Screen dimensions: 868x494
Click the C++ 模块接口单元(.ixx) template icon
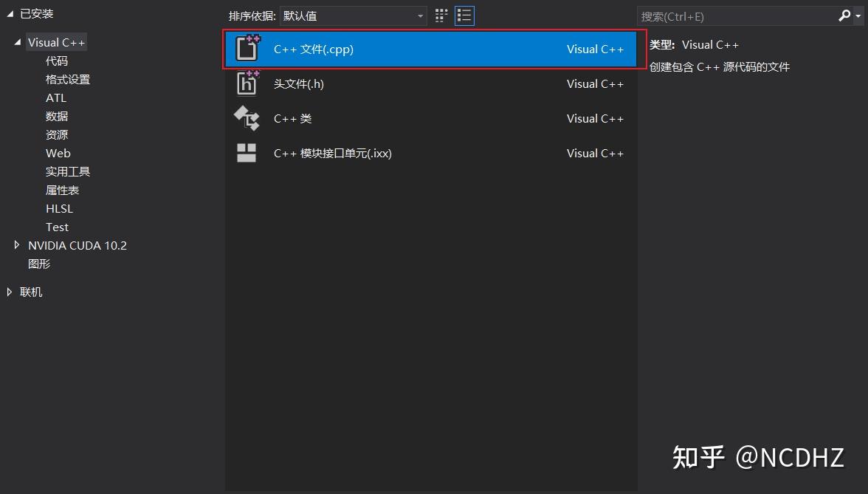pyautogui.click(x=247, y=153)
